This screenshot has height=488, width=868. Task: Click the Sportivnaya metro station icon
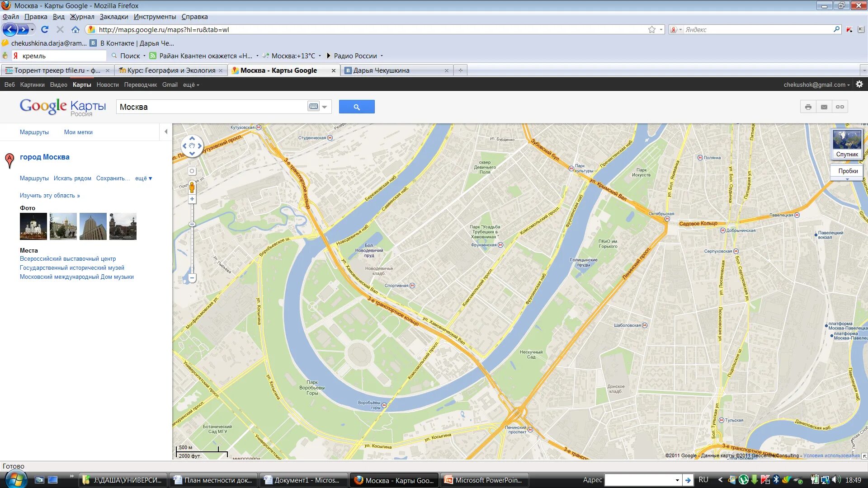click(x=412, y=286)
